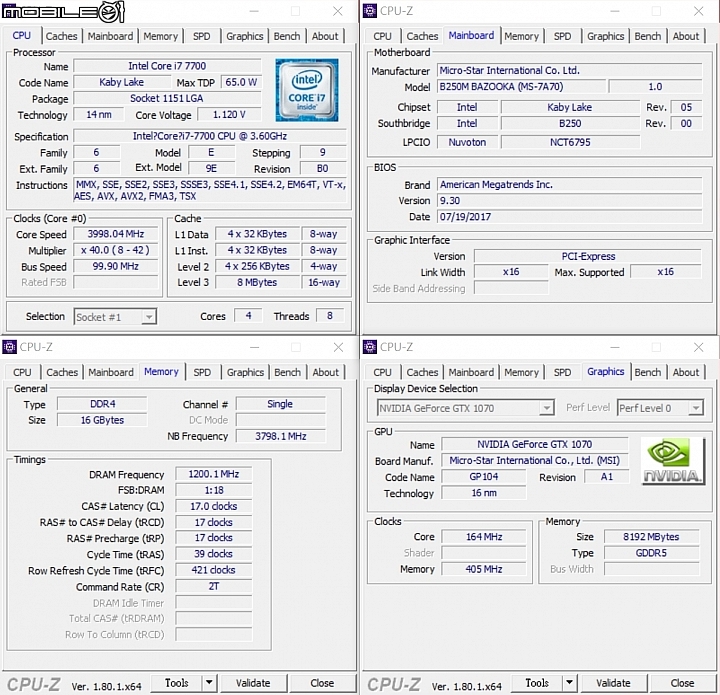Select SPD tab in Mainboard window
720x695 pixels.
pyautogui.click(x=562, y=36)
